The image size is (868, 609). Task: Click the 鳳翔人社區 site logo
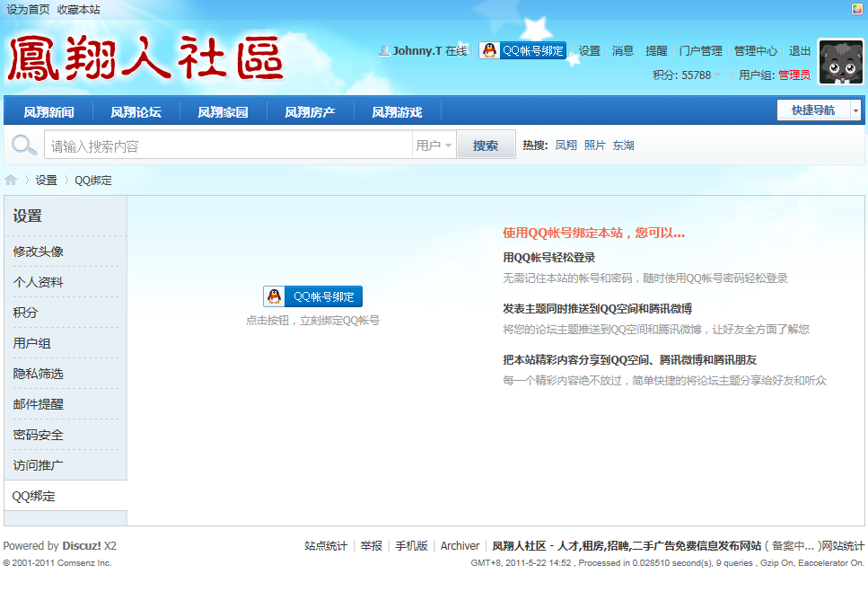145,59
